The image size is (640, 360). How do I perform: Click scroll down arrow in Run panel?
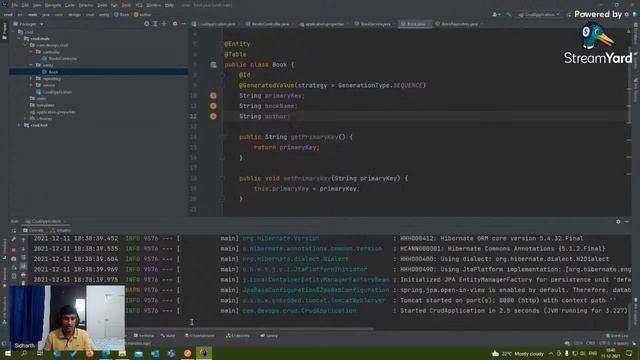tap(23, 249)
